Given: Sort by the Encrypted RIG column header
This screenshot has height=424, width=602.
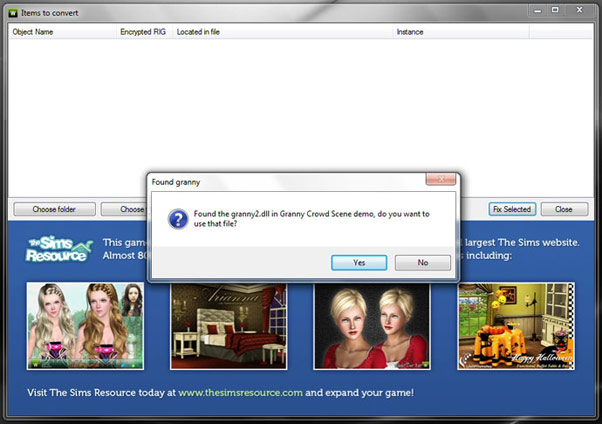Looking at the screenshot, I should 142,32.
